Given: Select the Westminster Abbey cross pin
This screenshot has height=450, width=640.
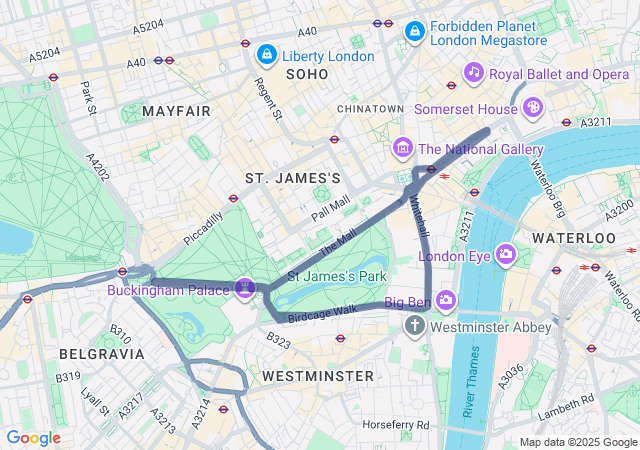Looking at the screenshot, I should pos(415,327).
